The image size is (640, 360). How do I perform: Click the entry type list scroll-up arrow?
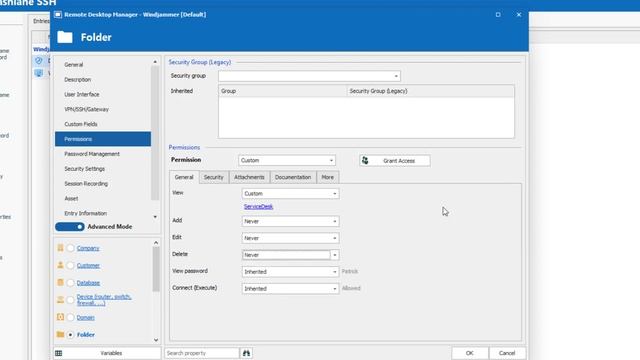[x=156, y=243]
